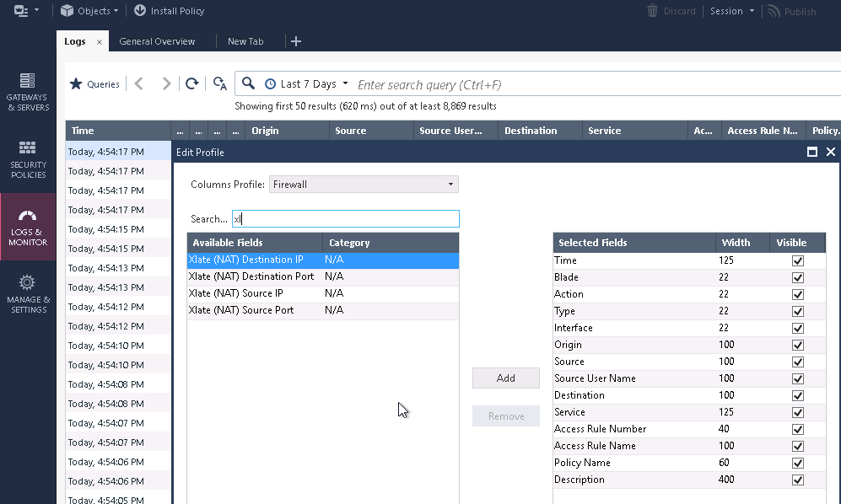Refresh the log results
841x504 pixels.
click(192, 83)
